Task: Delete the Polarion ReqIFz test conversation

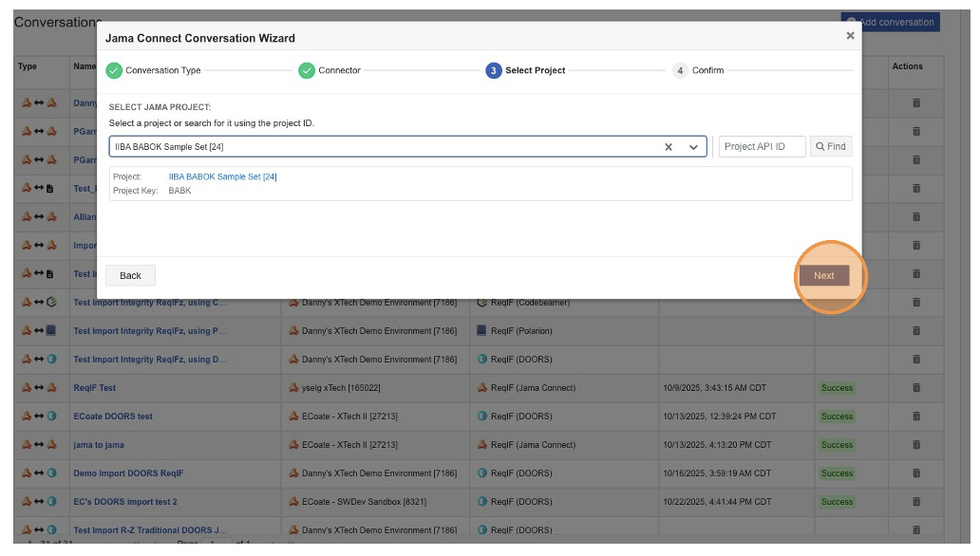Action: point(916,331)
